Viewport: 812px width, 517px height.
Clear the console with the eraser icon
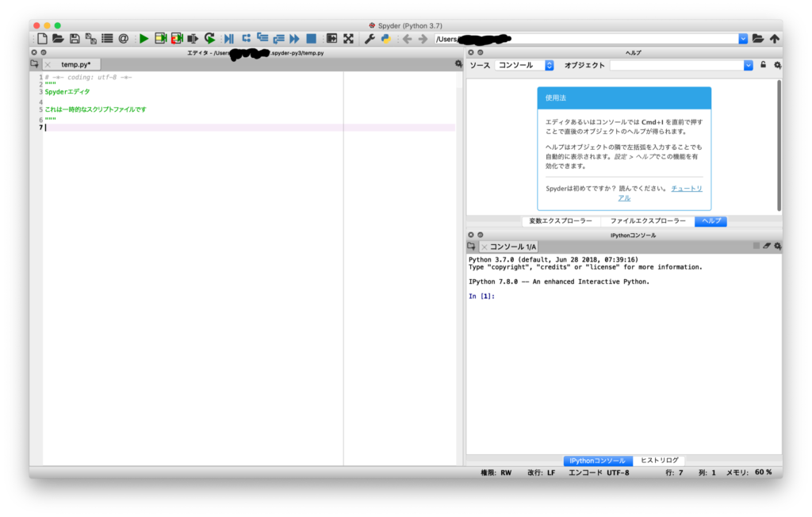click(767, 247)
